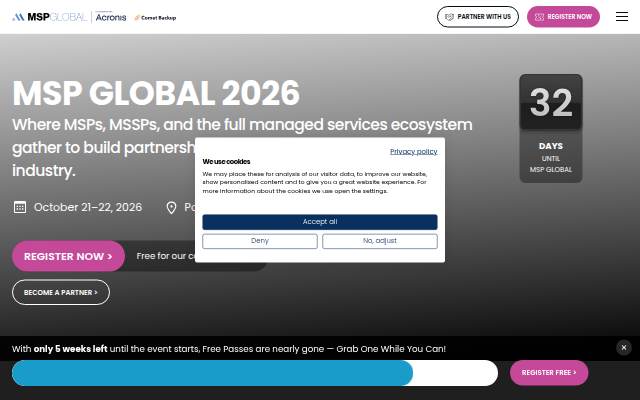The height and width of the screenshot is (400, 640).
Task: Click Become a Partner button
Action: tap(61, 292)
